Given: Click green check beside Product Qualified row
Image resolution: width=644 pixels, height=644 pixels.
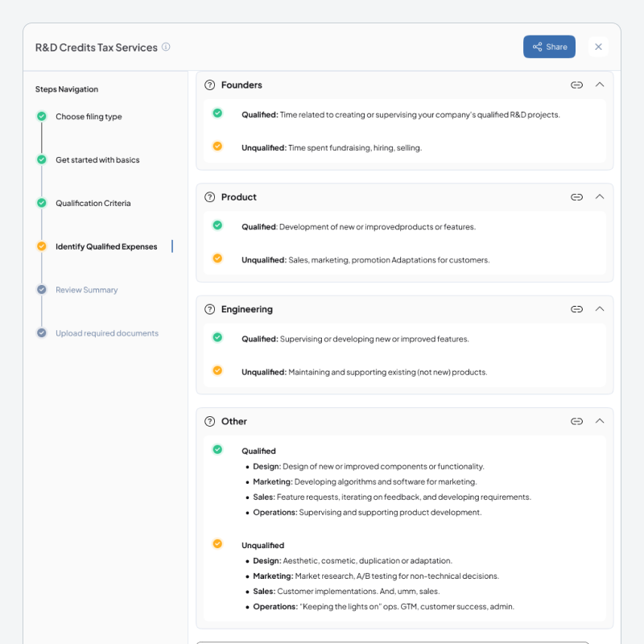Looking at the screenshot, I should click(217, 225).
